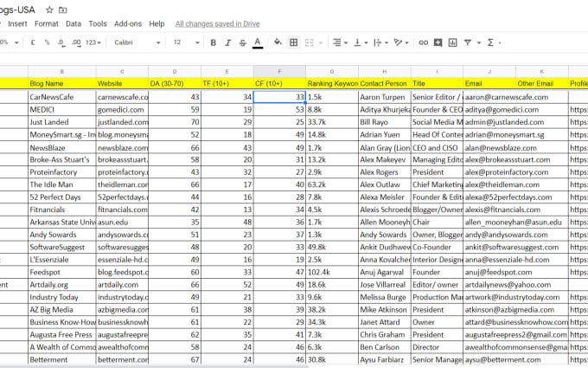Select the 'Feedspot' blog name cell
This screenshot has height=368, width=588.
click(x=62, y=272)
